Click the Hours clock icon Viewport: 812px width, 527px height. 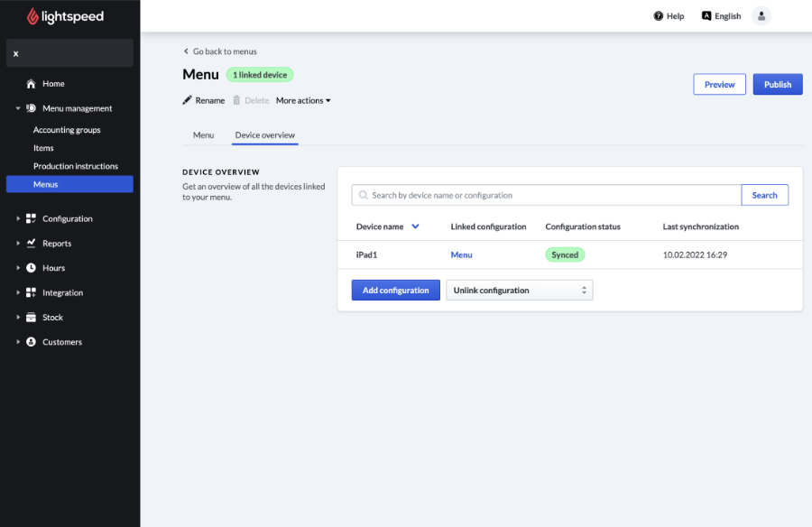point(31,268)
